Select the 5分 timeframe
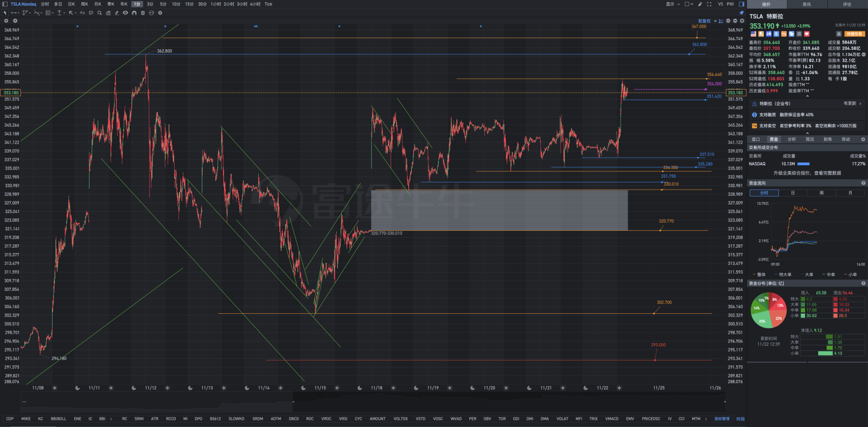868x427 pixels. [163, 4]
